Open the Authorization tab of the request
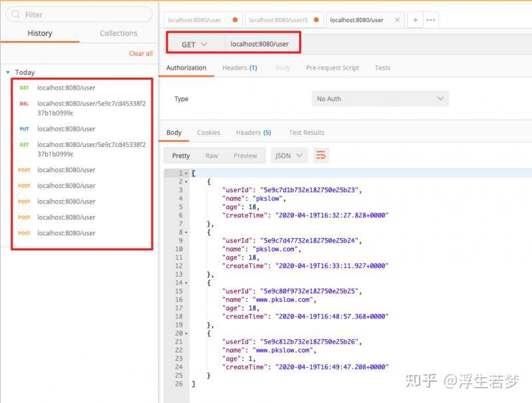 186,67
